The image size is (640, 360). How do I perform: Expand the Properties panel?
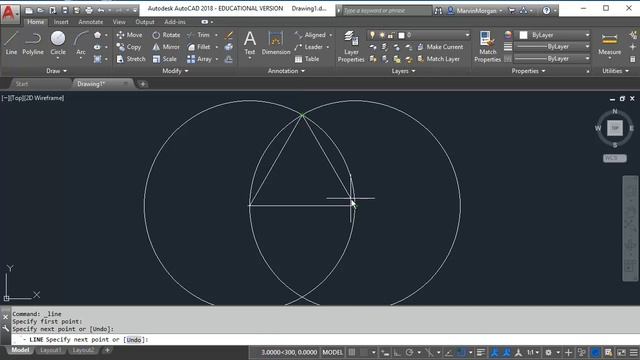pos(529,71)
